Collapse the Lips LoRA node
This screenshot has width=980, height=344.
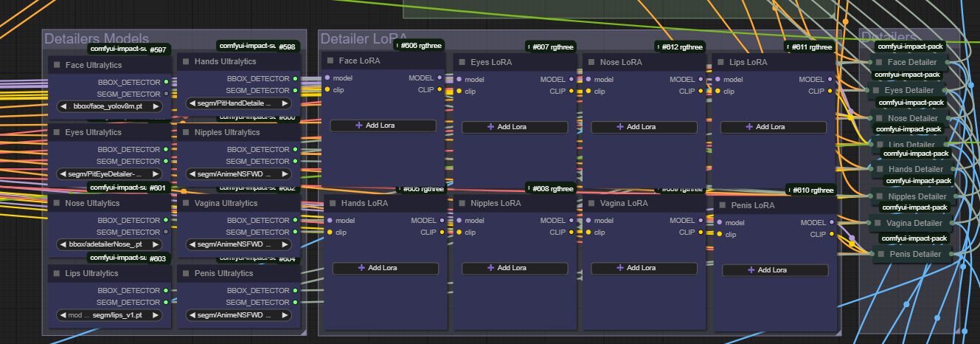tap(720, 62)
